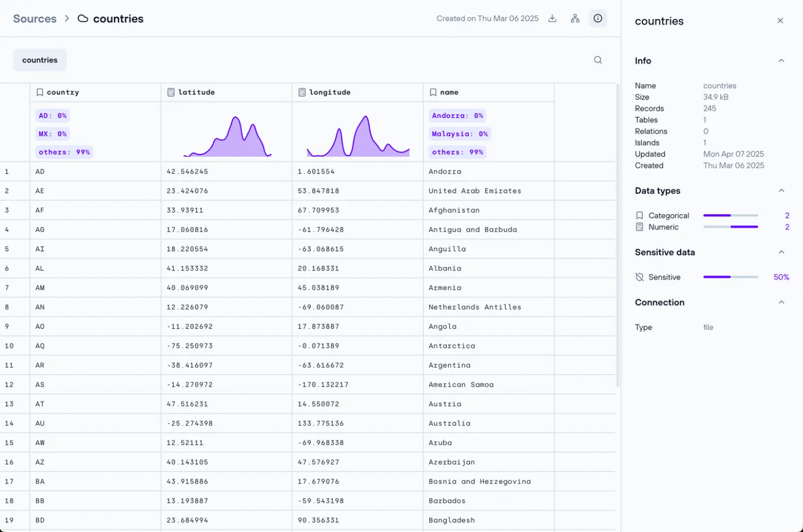
Task: Click the cloud icon beside countries title
Action: [83, 18]
